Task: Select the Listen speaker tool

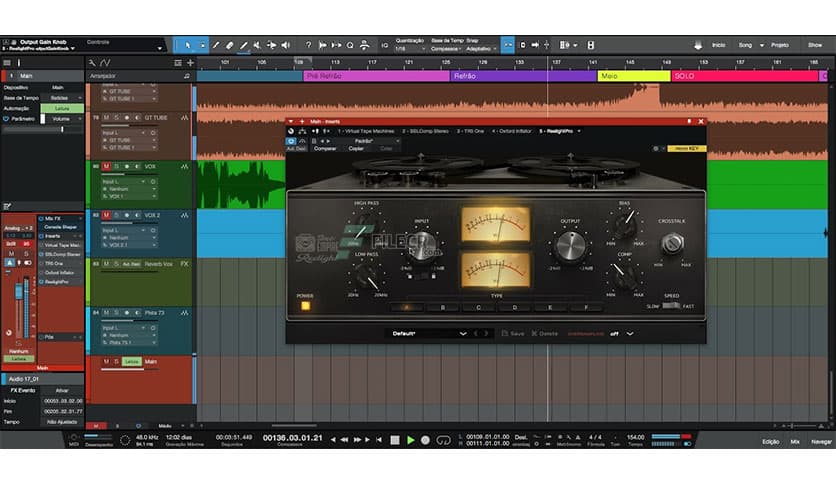Action: click(286, 45)
